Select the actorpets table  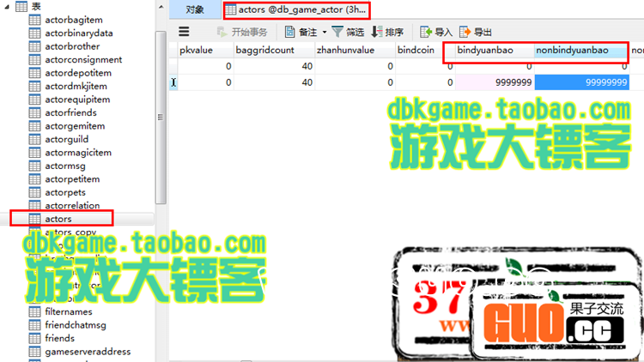point(65,192)
